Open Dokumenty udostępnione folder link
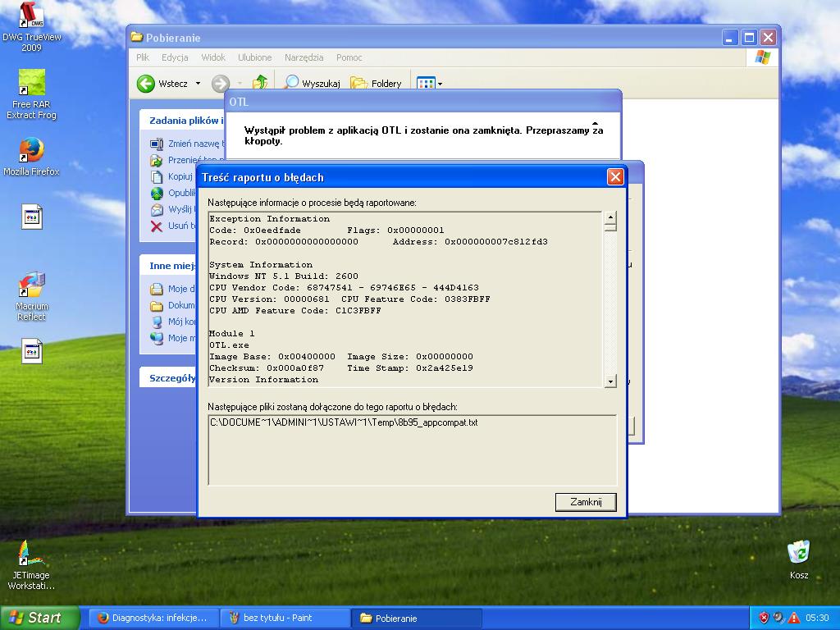 181,305
